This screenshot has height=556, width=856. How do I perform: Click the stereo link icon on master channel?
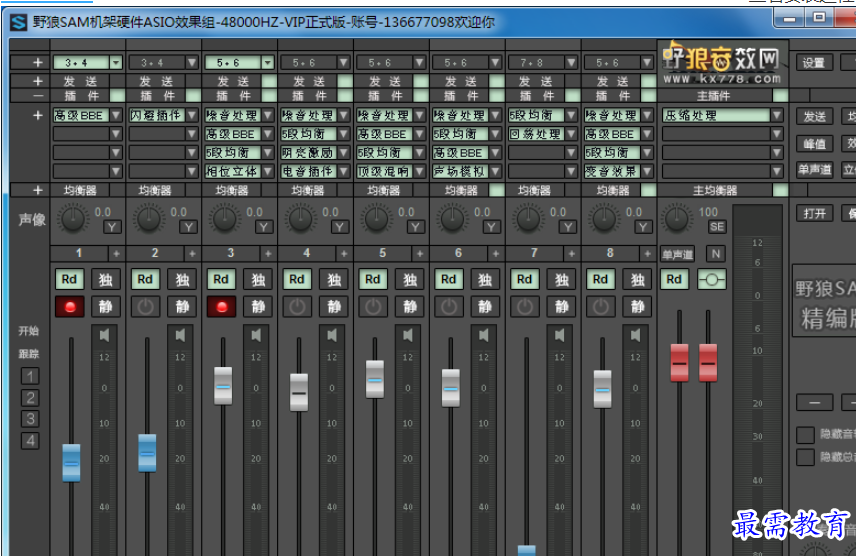(x=712, y=280)
